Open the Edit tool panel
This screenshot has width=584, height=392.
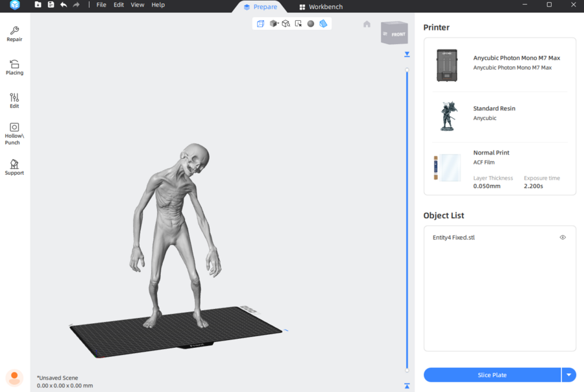[14, 100]
